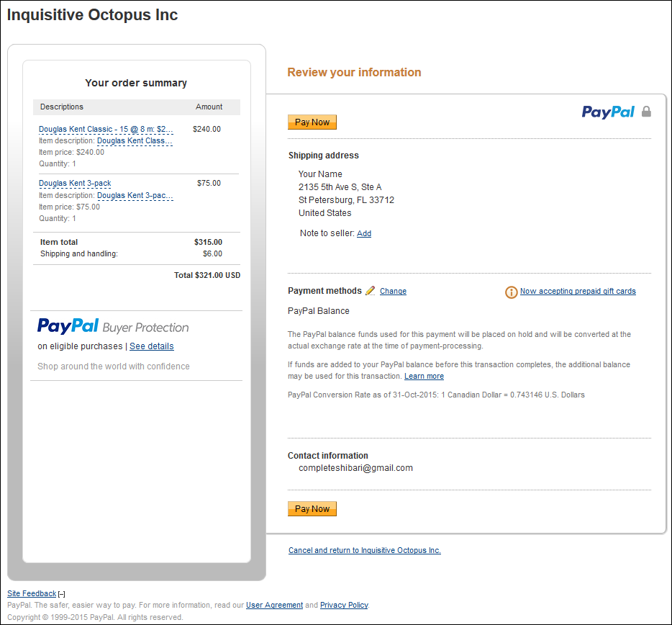Click the $75.00 amount for Douglas Kent 3-pack
This screenshot has width=672, height=625.
point(209,183)
